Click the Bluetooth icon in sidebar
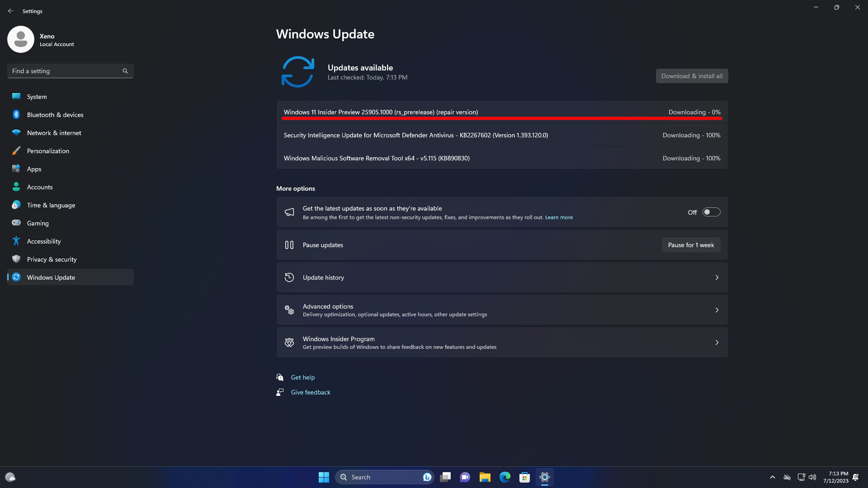Image resolution: width=868 pixels, height=488 pixels. pos(16,114)
